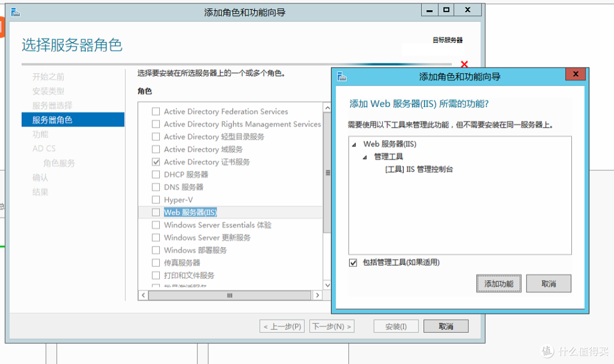614x364 pixels.
Task: Check the DNS 服务器 role
Action: click(156, 187)
